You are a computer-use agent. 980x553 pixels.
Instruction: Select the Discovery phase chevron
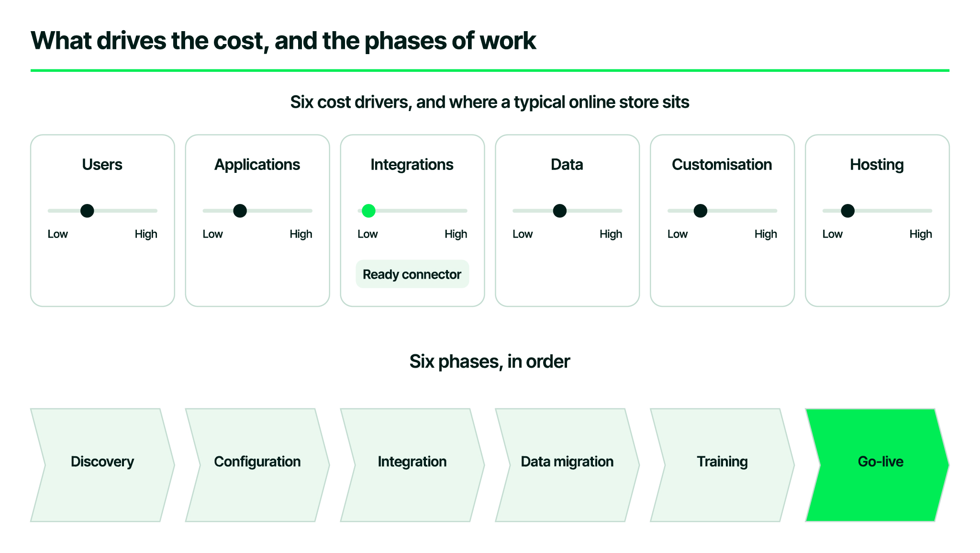click(x=102, y=465)
